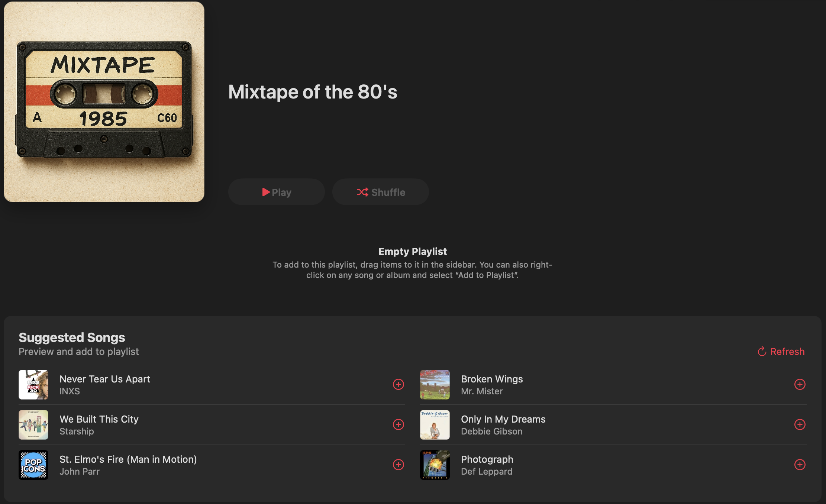Viewport: 826px width, 504px height.
Task: Preview Broken Wings album artwork
Action: 435,385
